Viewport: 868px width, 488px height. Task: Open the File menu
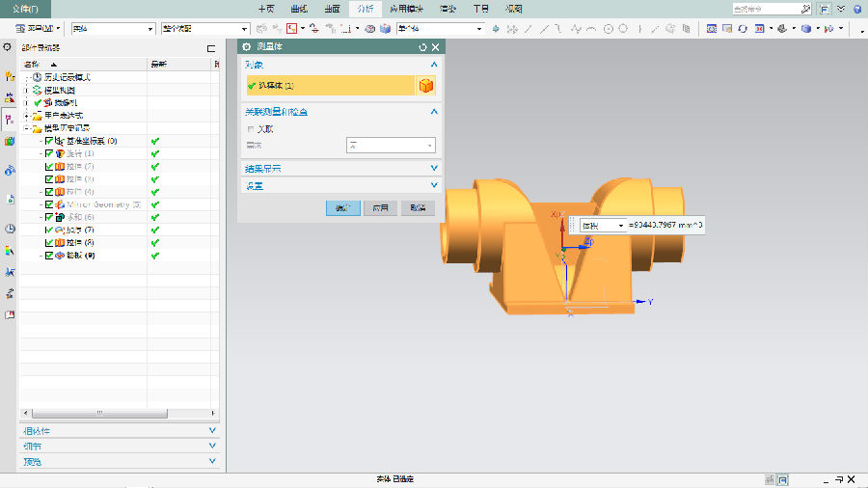[26, 9]
